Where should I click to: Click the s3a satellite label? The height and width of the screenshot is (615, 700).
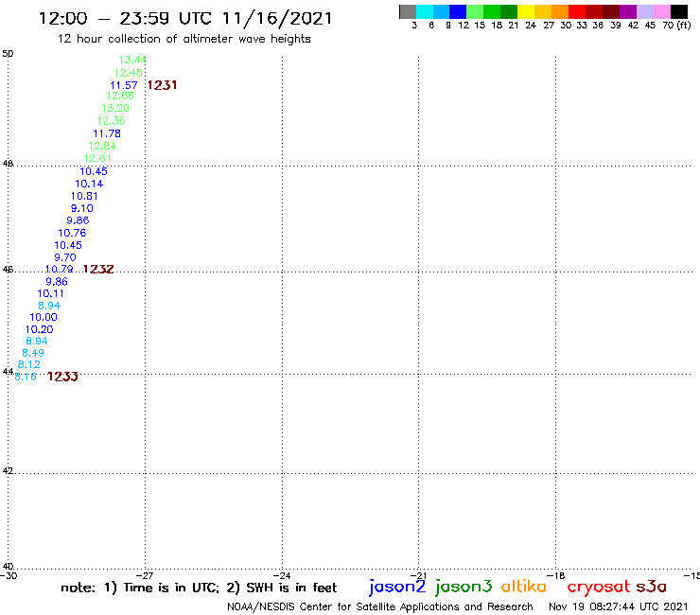point(652,587)
